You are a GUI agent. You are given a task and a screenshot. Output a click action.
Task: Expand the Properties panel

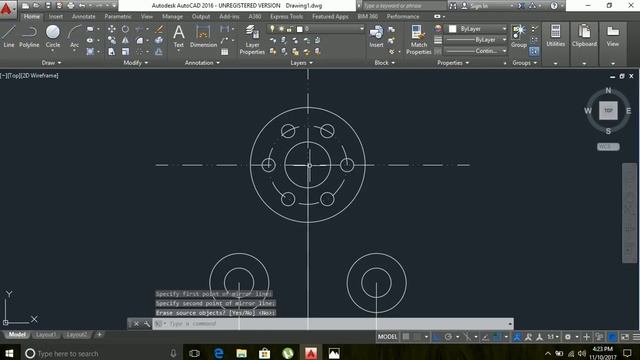click(453, 63)
